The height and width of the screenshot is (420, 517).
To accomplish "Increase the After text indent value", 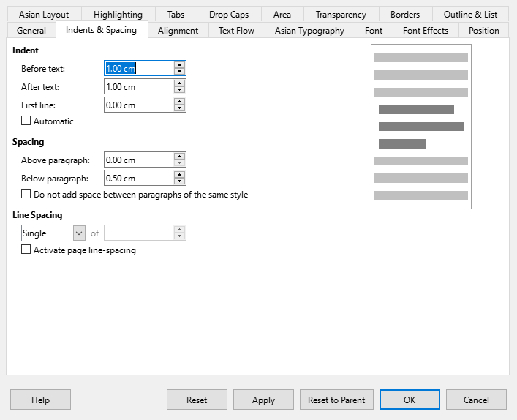I will click(179, 83).
